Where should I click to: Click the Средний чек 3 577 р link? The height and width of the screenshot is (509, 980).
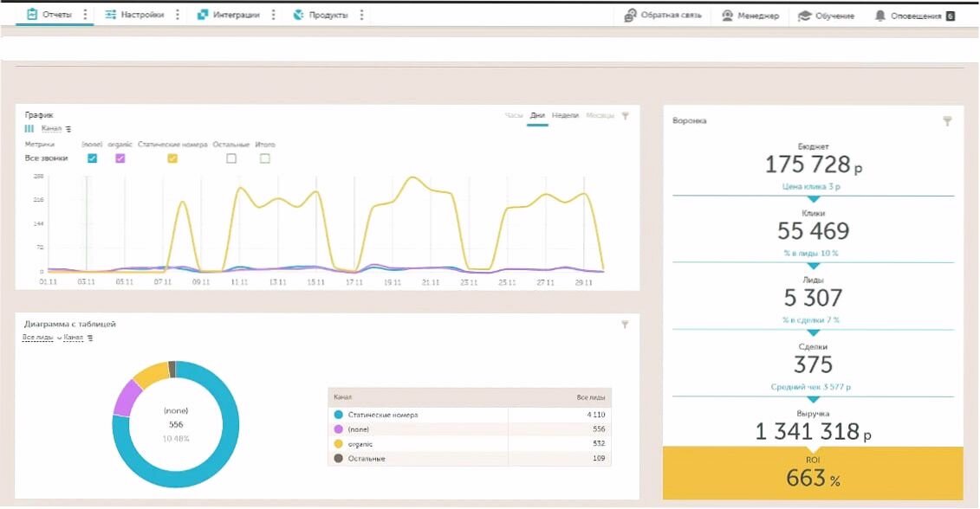click(x=811, y=387)
